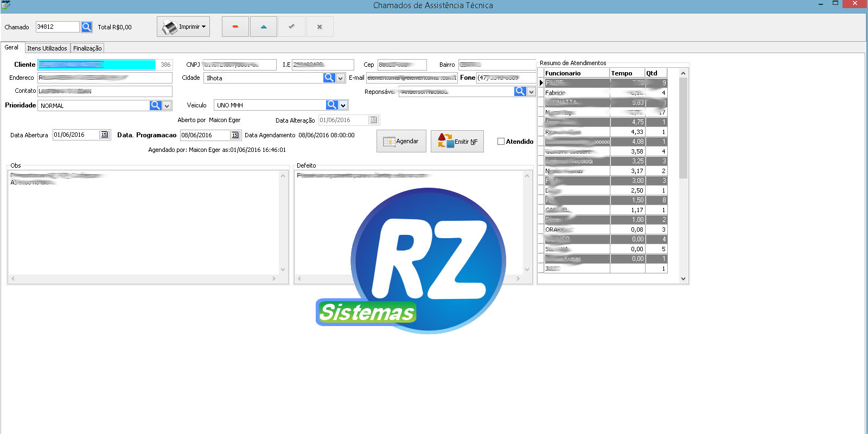The image size is (868, 434).
Task: Switch to the Geral tab
Action: click(12, 47)
